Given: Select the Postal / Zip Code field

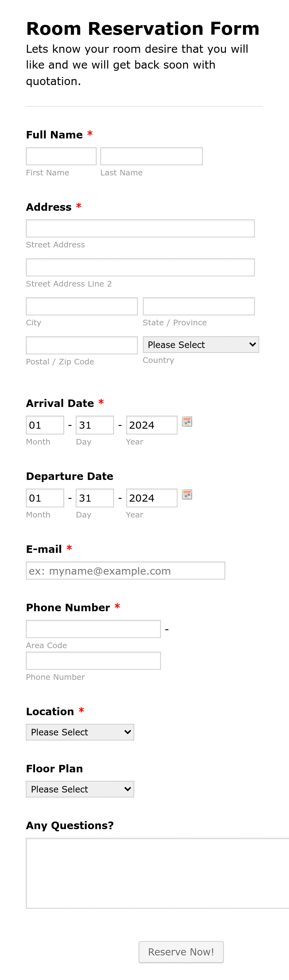Looking at the screenshot, I should point(81,345).
